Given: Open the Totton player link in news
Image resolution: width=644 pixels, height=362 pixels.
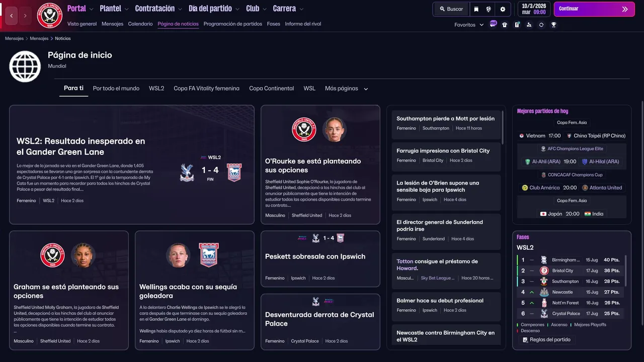Looking at the screenshot, I should click(x=405, y=261).
